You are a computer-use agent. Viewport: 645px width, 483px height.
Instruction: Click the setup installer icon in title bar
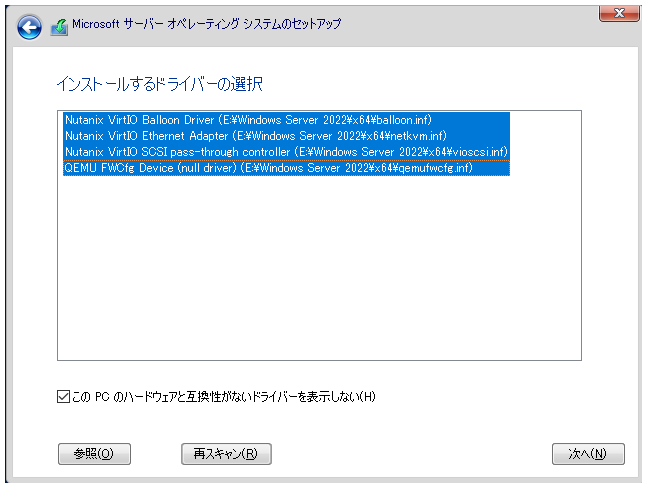[x=59, y=27]
